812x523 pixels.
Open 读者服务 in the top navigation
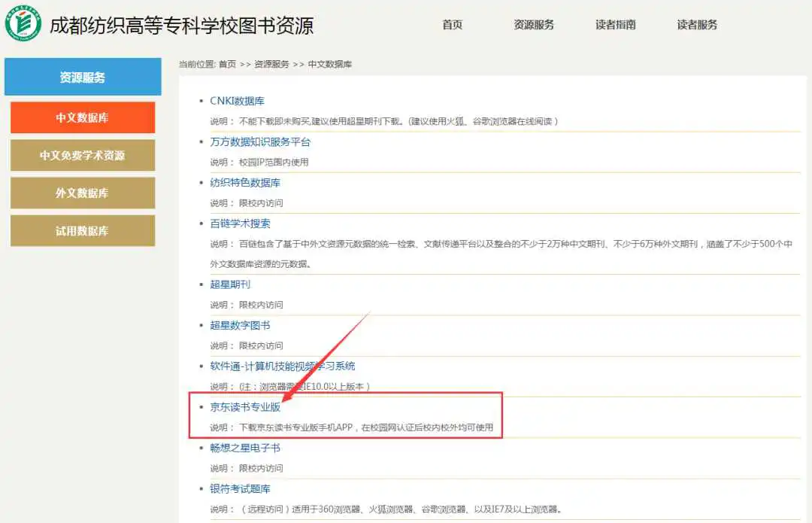point(697,25)
